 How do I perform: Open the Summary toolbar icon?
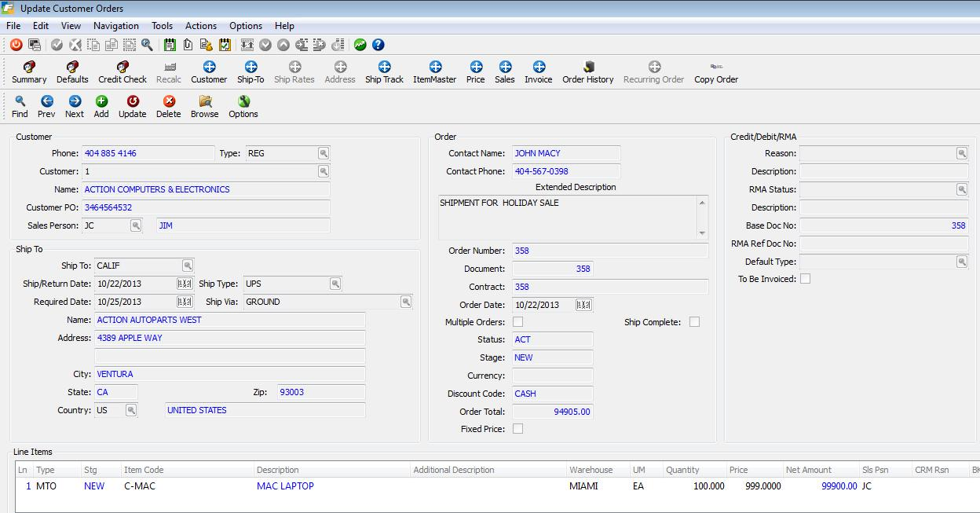click(29, 71)
